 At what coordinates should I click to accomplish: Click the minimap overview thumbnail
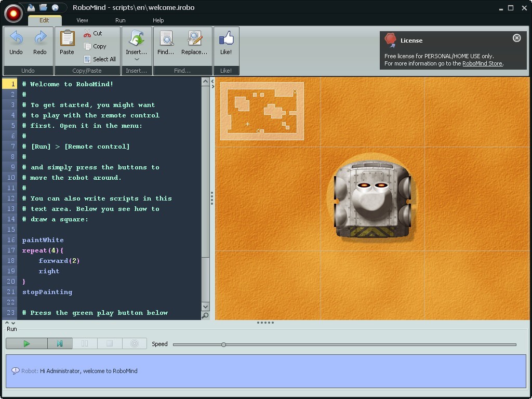262,111
